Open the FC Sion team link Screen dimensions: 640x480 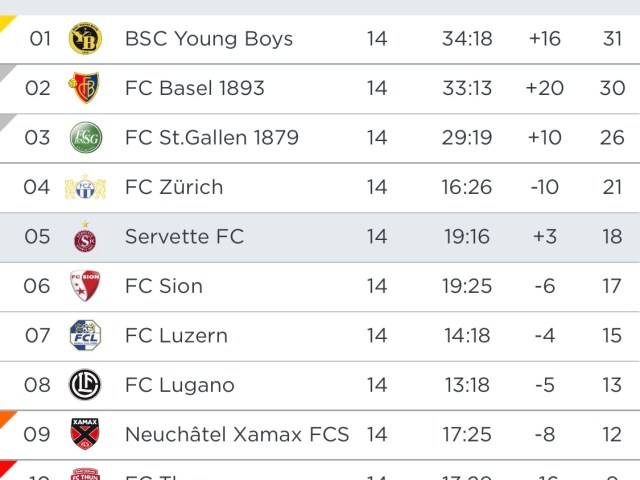(164, 286)
